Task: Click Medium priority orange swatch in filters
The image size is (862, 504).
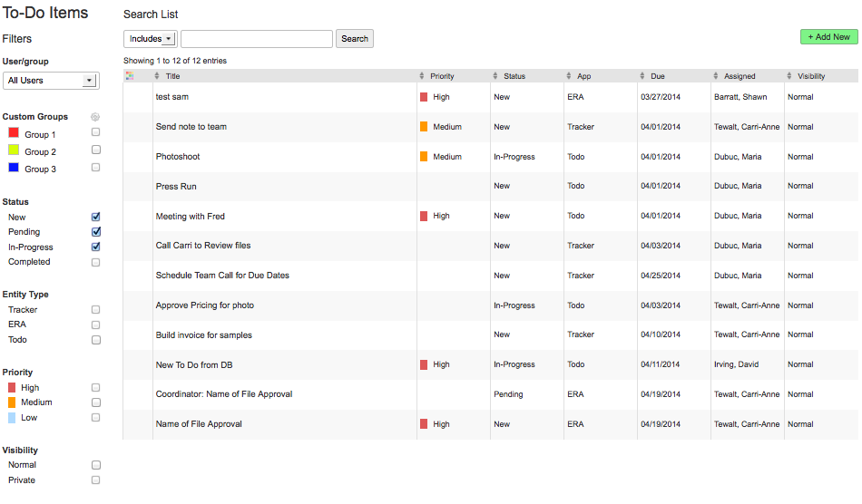Action: click(12, 402)
